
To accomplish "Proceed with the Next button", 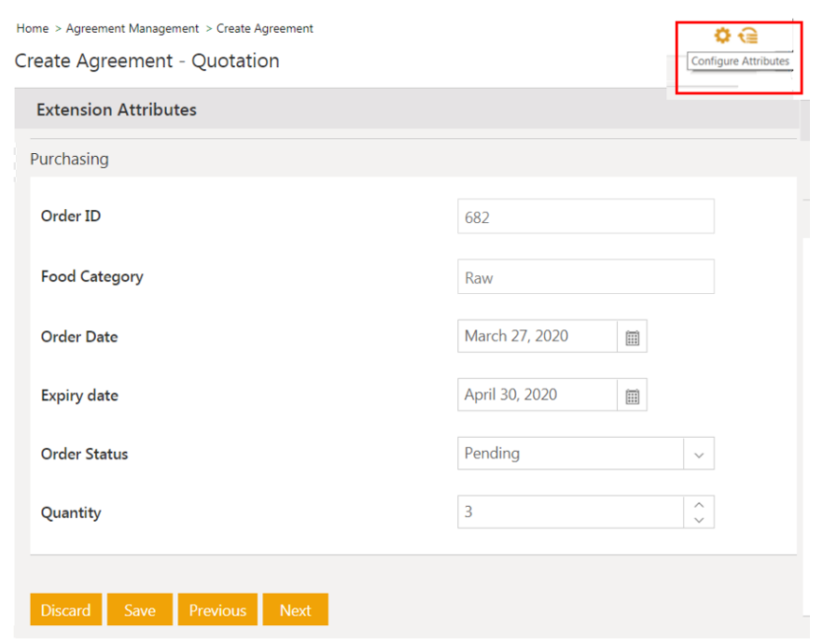I will coord(295,610).
